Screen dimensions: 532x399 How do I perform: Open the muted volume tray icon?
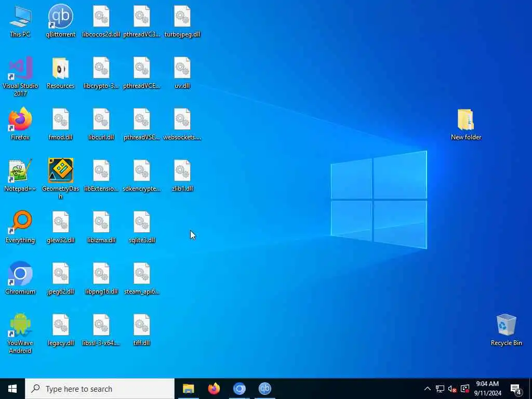(453, 389)
